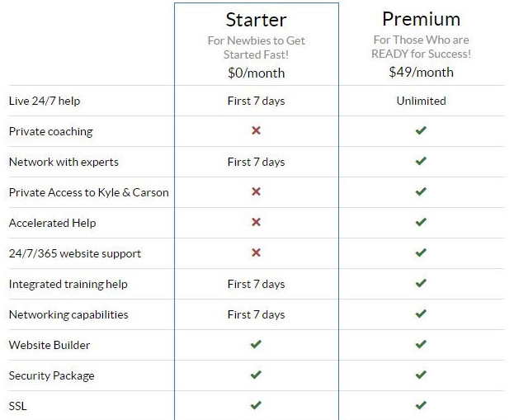Click the Website Builder feature label
Screen dimensions: 519x420
(50, 345)
